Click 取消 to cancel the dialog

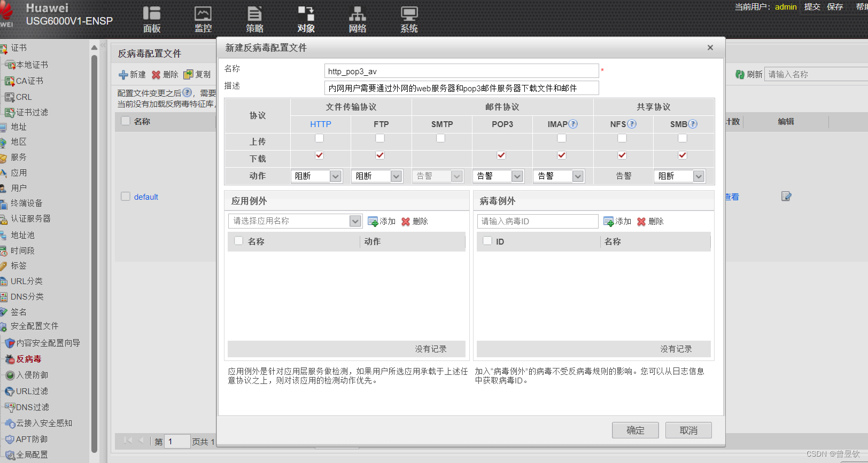(688, 430)
